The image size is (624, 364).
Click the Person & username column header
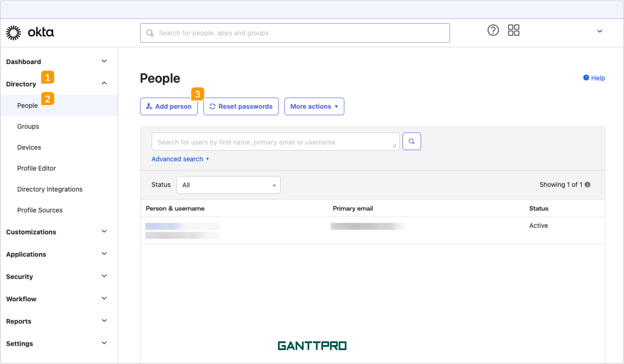click(x=175, y=208)
